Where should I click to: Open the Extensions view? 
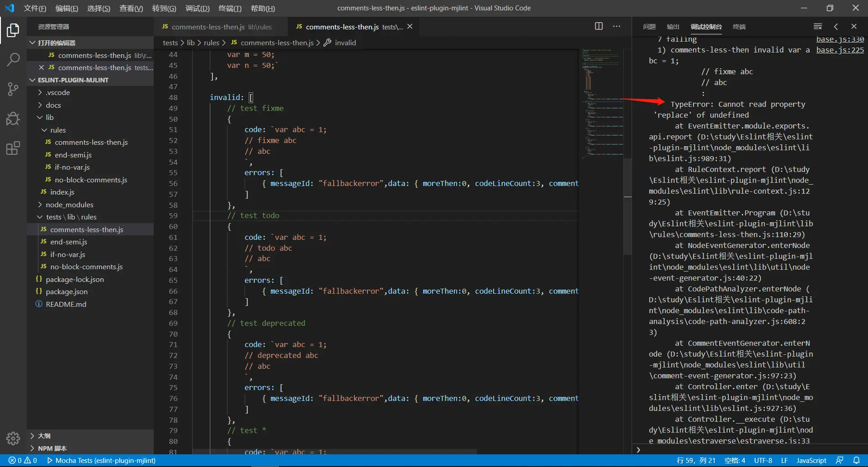[x=13, y=148]
